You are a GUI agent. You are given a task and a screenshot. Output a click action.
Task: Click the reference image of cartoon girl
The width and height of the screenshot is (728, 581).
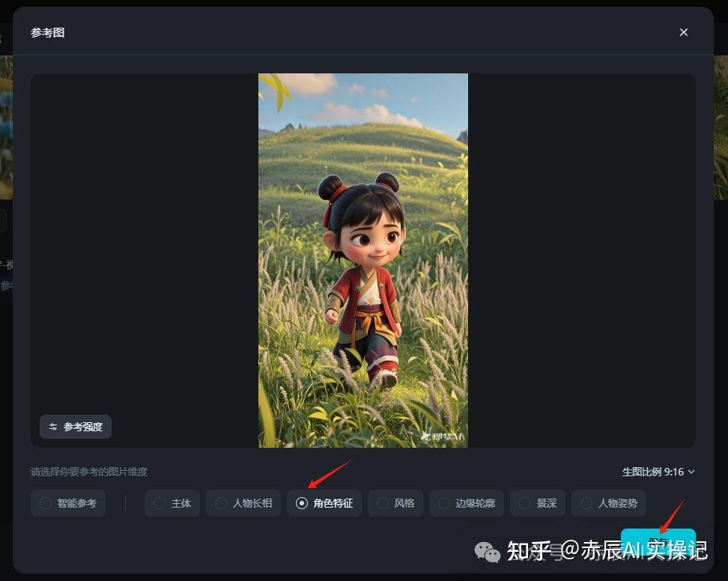(363, 261)
